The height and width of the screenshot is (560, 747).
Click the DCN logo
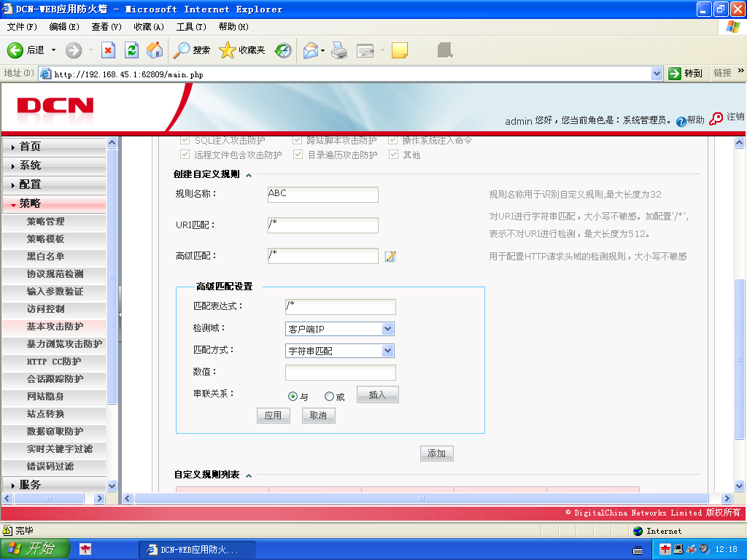[x=55, y=106]
